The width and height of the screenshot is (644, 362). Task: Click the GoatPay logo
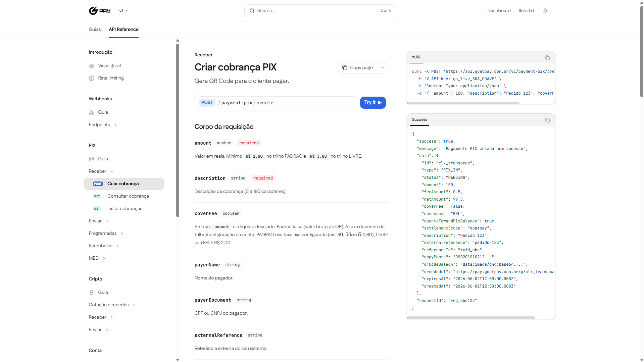(x=99, y=11)
